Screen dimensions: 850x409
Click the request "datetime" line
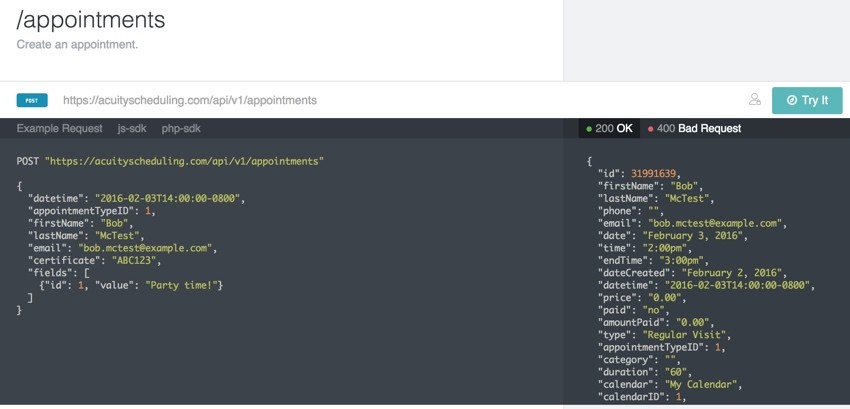137,199
